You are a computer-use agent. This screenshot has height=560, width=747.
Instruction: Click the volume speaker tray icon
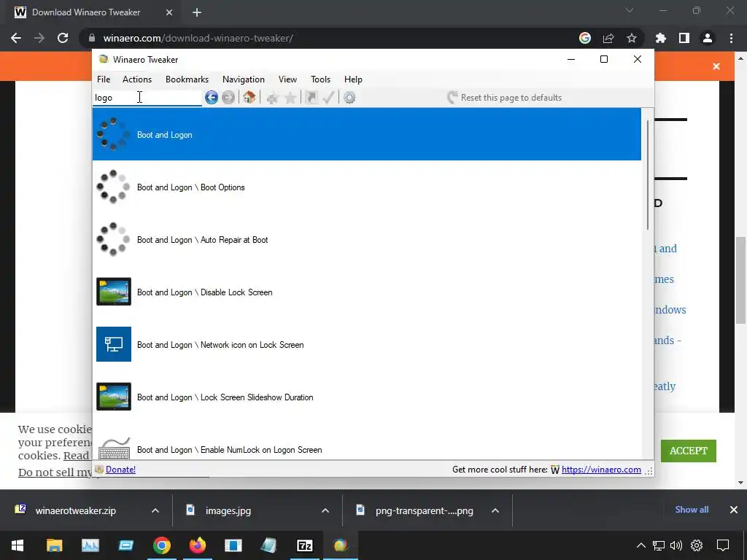pos(676,545)
